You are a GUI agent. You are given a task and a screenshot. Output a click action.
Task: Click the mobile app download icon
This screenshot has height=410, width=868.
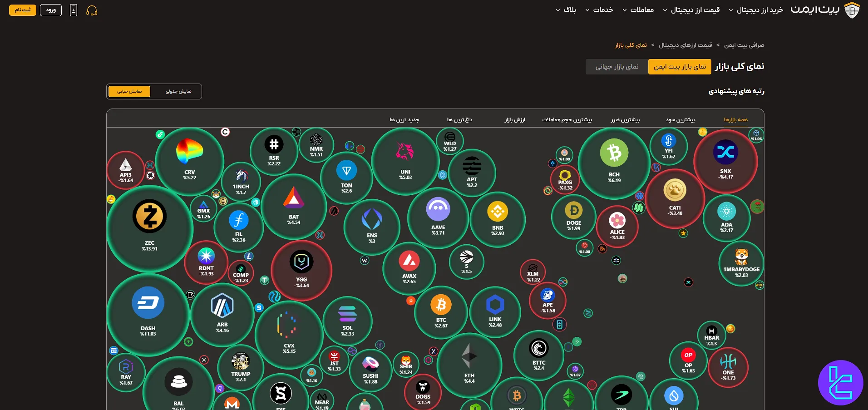(x=74, y=10)
